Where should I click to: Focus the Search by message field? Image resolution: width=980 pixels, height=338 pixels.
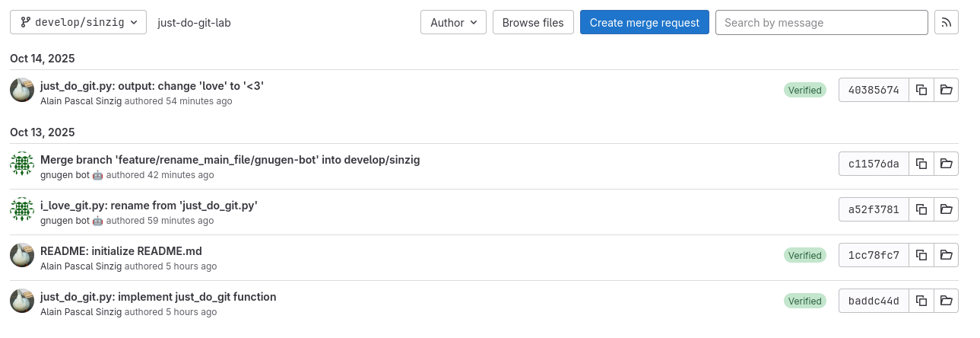pos(821,23)
